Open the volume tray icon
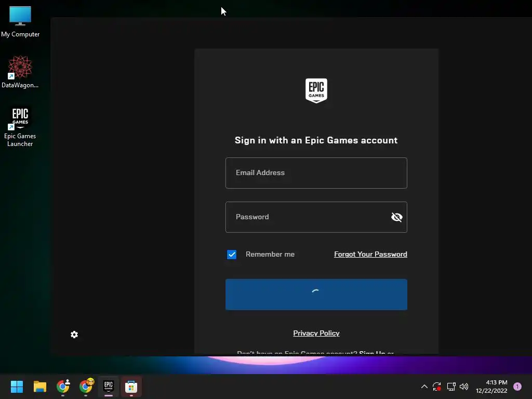This screenshot has height=399, width=532. [464, 387]
